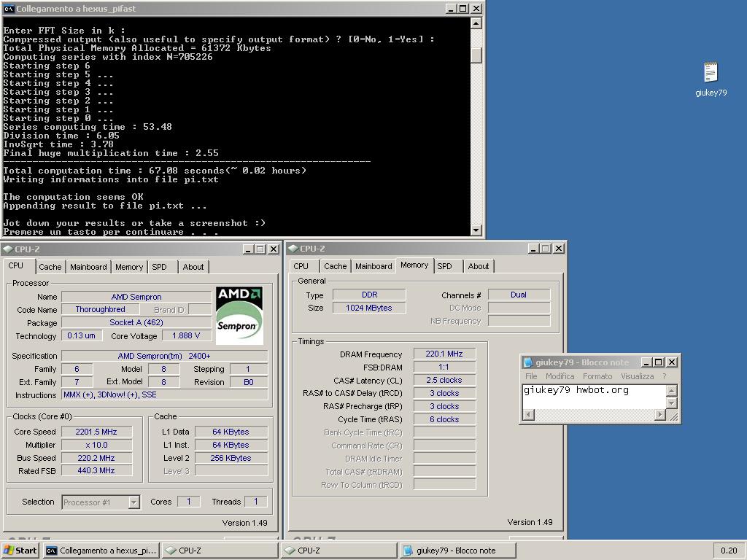The height and width of the screenshot is (560, 747).
Task: Open the Modifica menu in Notepad
Action: 560,376
